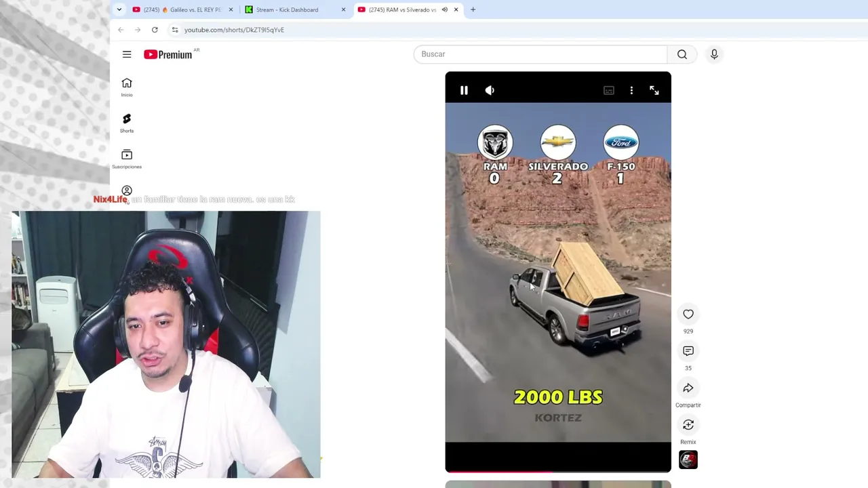Open Suscripciones in the sidebar
This screenshot has width=868, height=488.
click(x=127, y=159)
